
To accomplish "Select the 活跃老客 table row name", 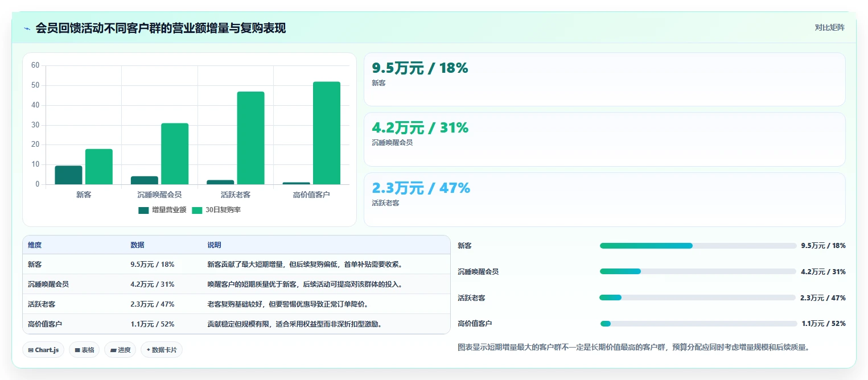I will [x=42, y=304].
